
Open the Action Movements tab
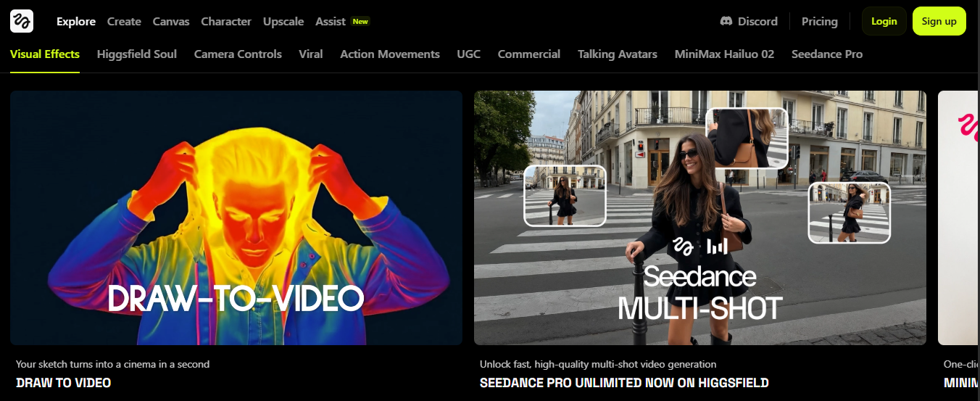pyautogui.click(x=390, y=54)
